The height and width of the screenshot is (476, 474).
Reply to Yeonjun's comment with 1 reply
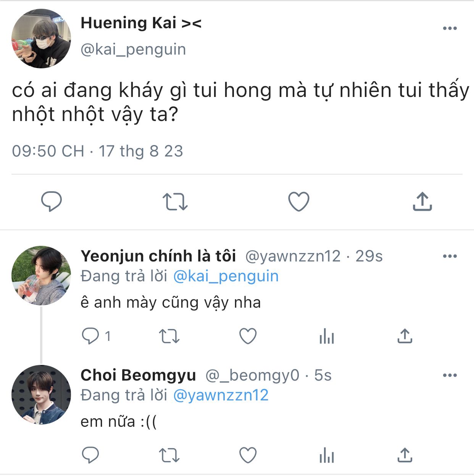96,336
